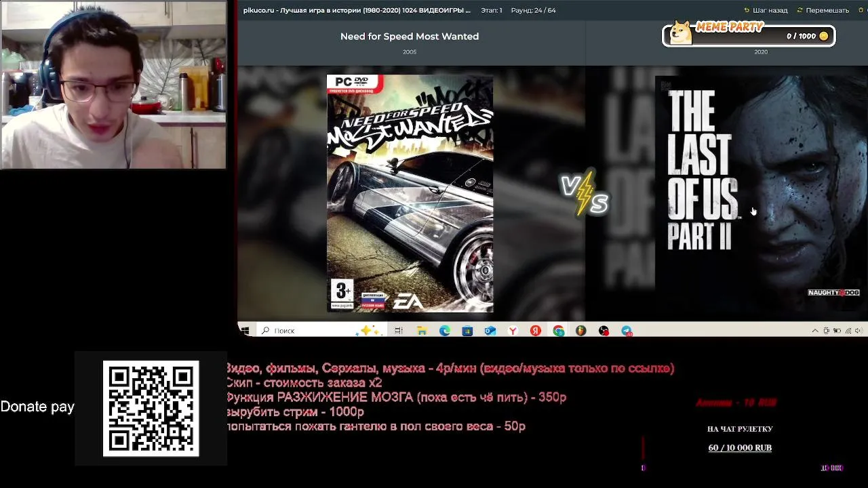Launch Microsoft Edge from the taskbar
This screenshot has height=488, width=868.
tap(444, 330)
